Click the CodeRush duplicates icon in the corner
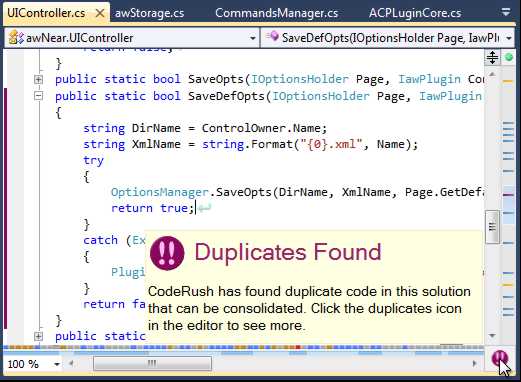The image size is (521, 382). click(x=499, y=359)
